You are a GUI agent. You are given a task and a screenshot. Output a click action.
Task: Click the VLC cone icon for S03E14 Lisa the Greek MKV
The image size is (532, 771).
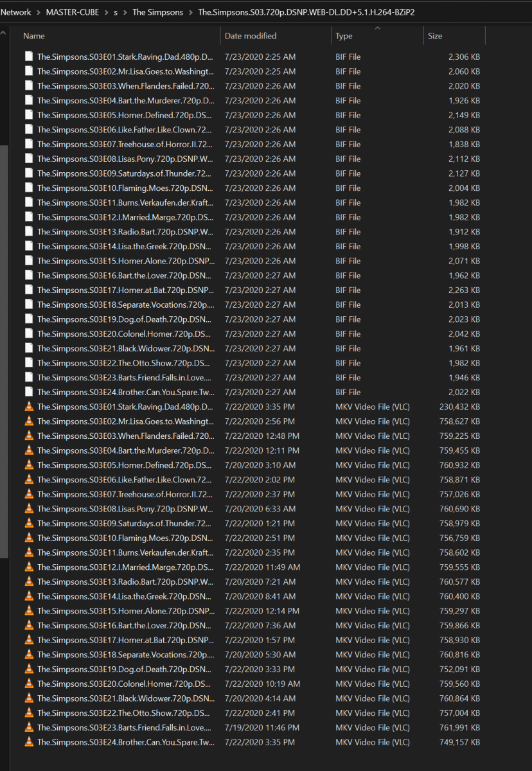(x=29, y=596)
